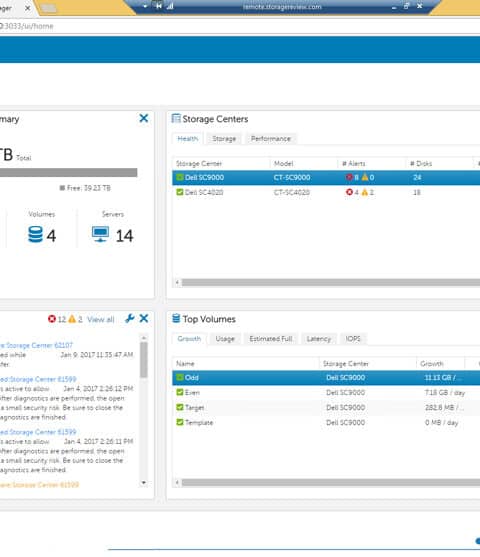The width and height of the screenshot is (480, 557).
Task: Click the yellow warning icon in alerts header
Action: (72, 319)
